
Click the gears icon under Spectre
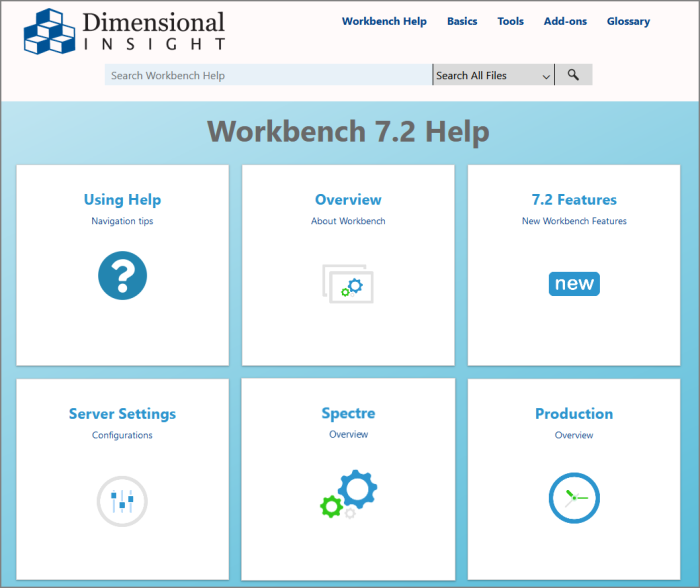[349, 494]
